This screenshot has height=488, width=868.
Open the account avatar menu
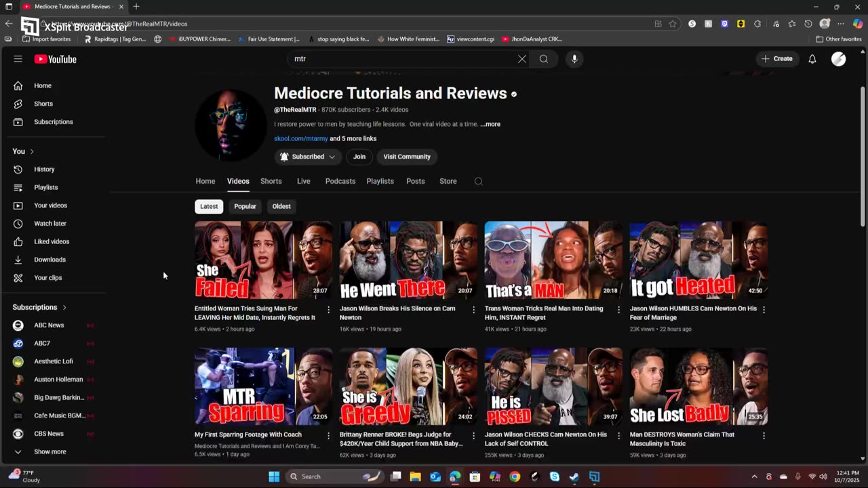839,59
